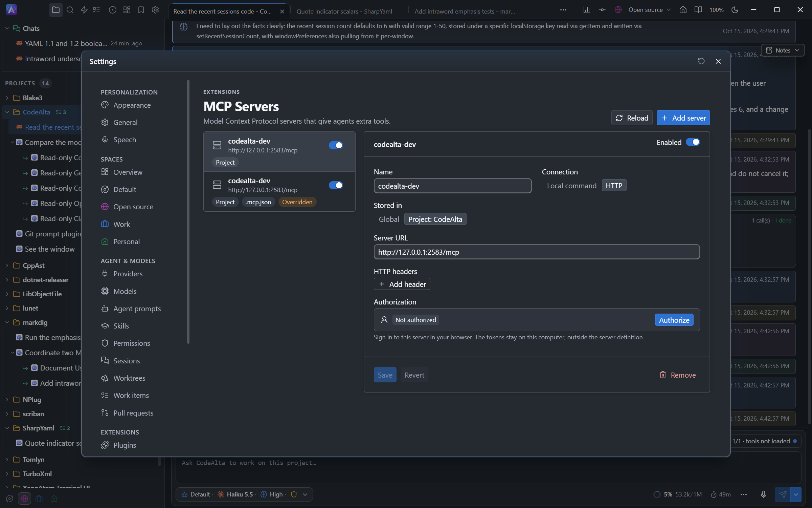Open the Notes dropdown
The height and width of the screenshot is (508, 812).
click(x=782, y=50)
